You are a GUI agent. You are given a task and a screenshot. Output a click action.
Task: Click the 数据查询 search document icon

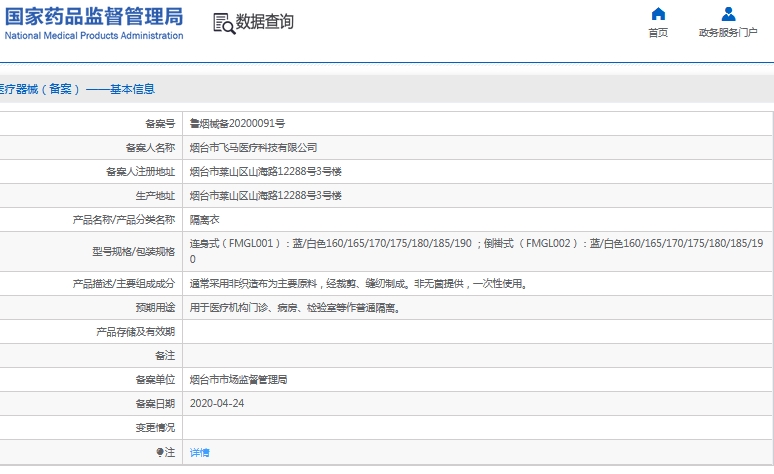pos(224,23)
